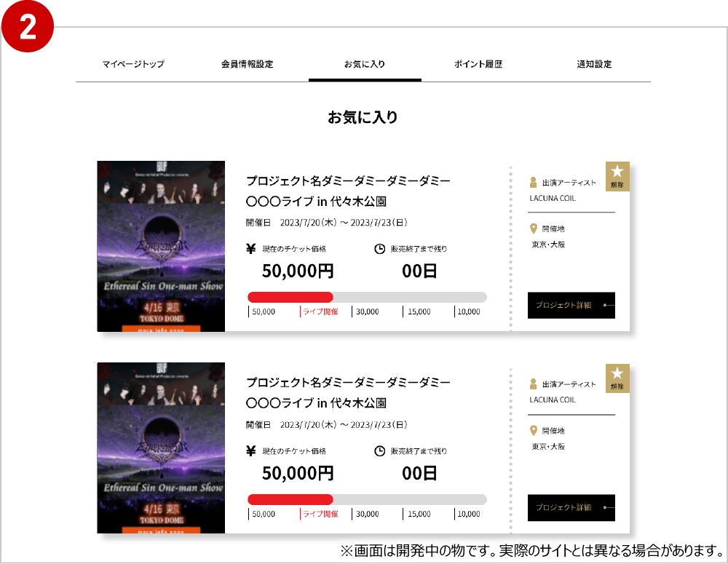
Task: Click artist person icon in first card
Action: tap(534, 183)
